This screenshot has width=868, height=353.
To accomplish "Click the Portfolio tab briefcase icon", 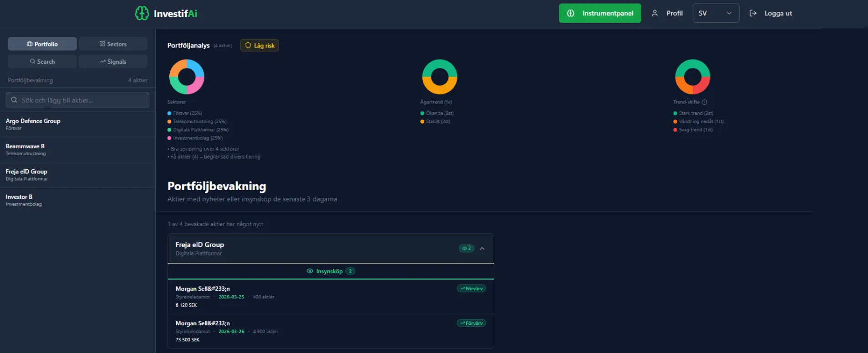I will tap(30, 44).
